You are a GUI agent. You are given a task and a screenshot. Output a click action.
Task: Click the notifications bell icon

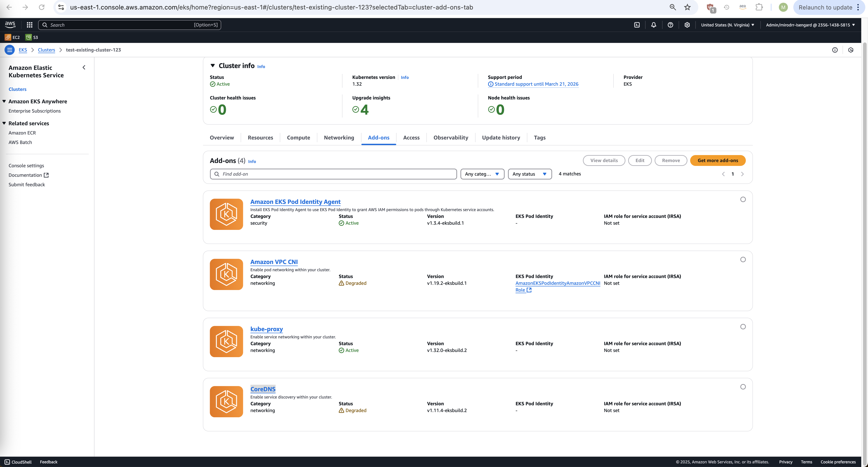pos(653,25)
